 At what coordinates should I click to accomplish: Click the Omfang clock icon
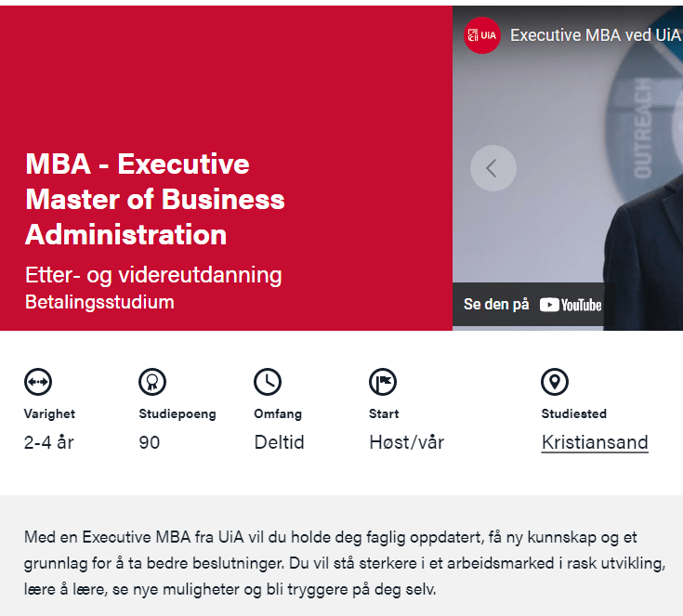(268, 381)
